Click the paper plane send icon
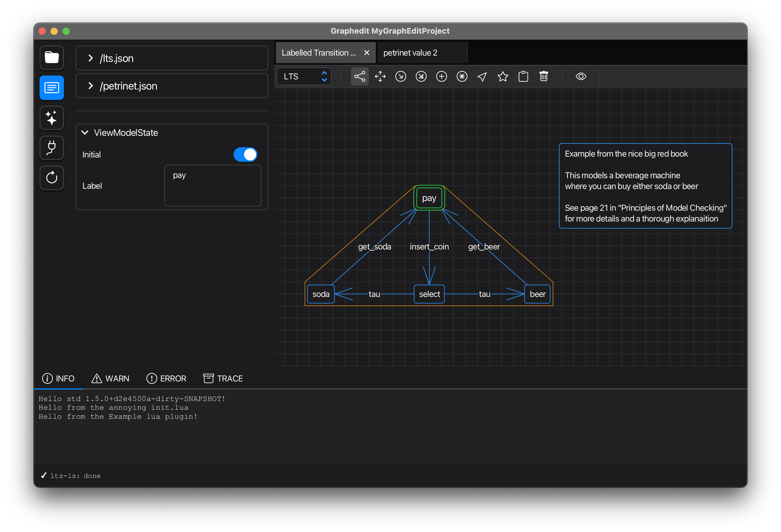Screen dimensions: 781x532 [x=482, y=77]
